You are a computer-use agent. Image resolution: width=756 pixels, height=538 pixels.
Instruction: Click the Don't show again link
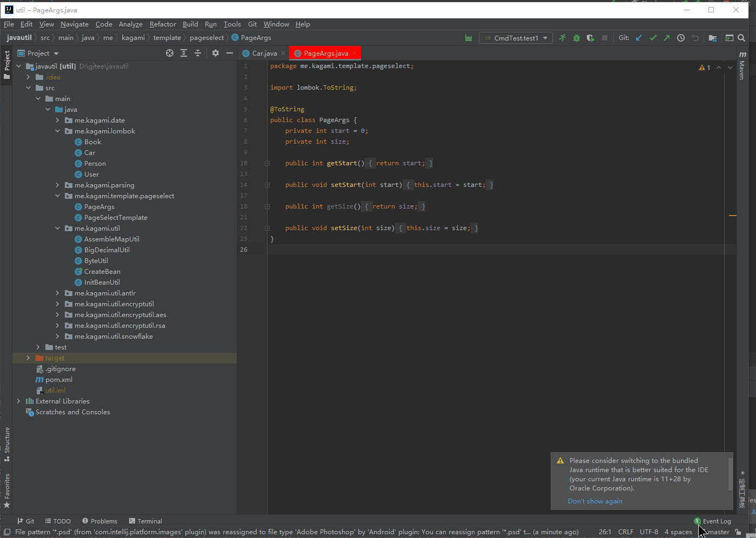[594, 501]
